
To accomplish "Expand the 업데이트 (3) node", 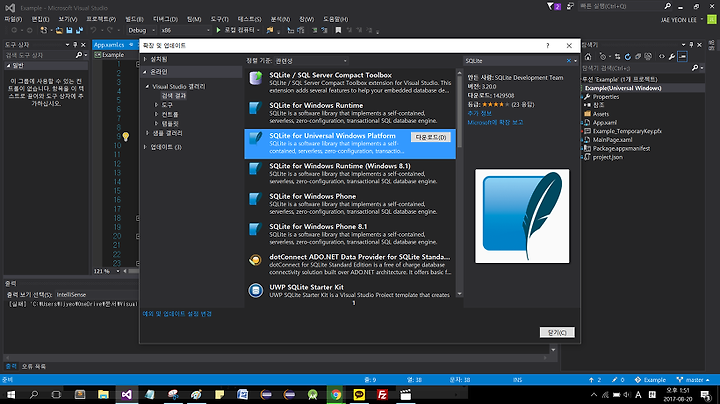I will point(145,147).
